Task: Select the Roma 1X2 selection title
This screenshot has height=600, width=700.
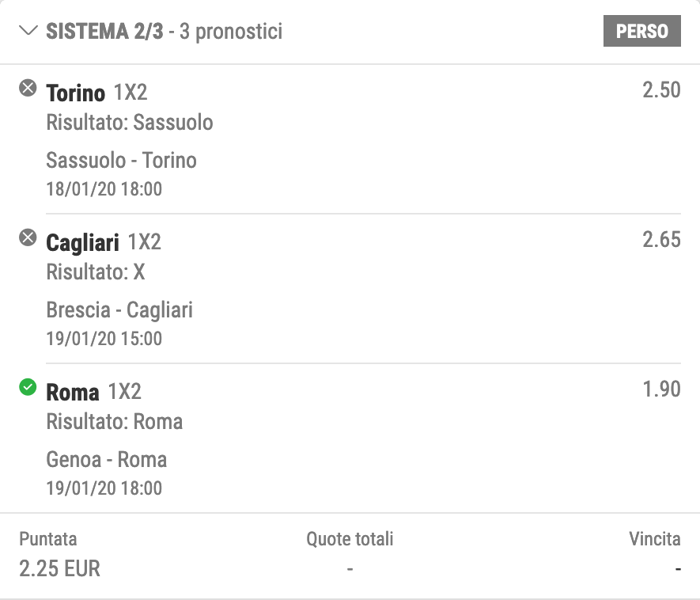Action: point(93,392)
